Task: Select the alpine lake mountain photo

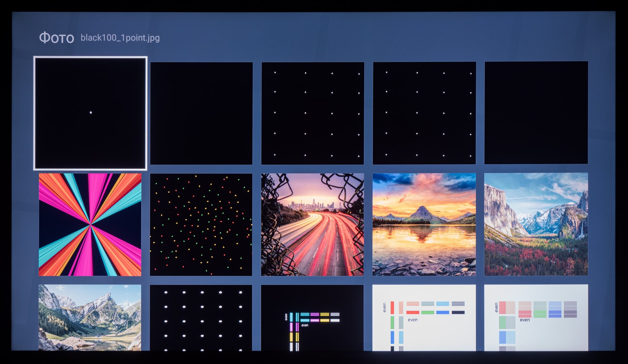Action: [90, 317]
